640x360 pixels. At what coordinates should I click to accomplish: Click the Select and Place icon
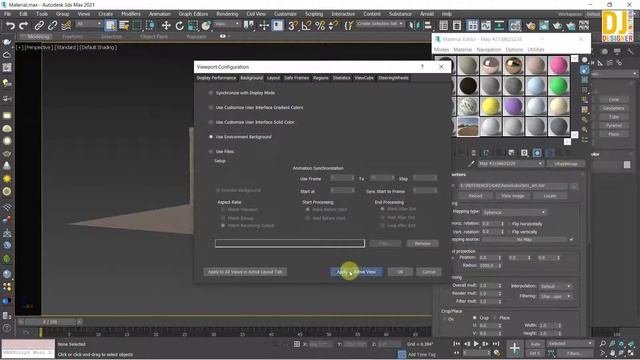[x=206, y=26]
